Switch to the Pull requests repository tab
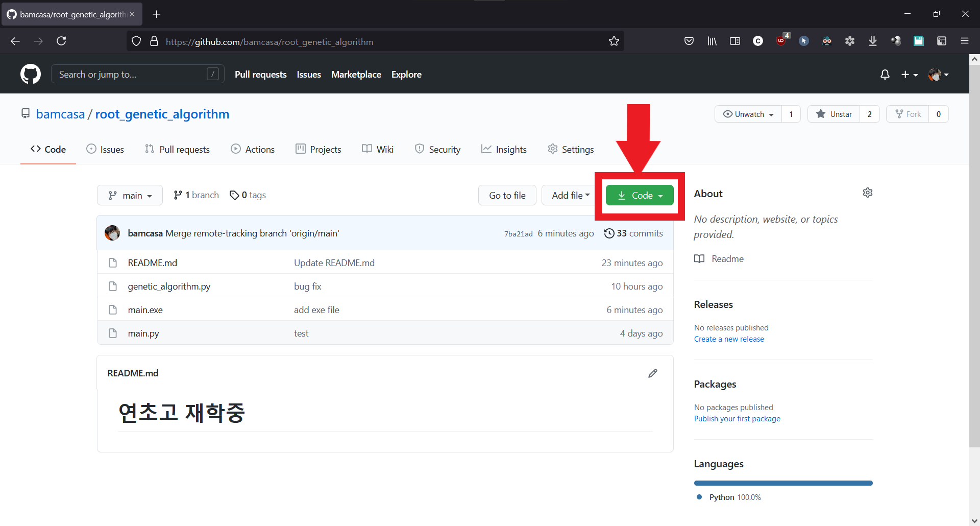The height and width of the screenshot is (526, 980). pyautogui.click(x=177, y=149)
